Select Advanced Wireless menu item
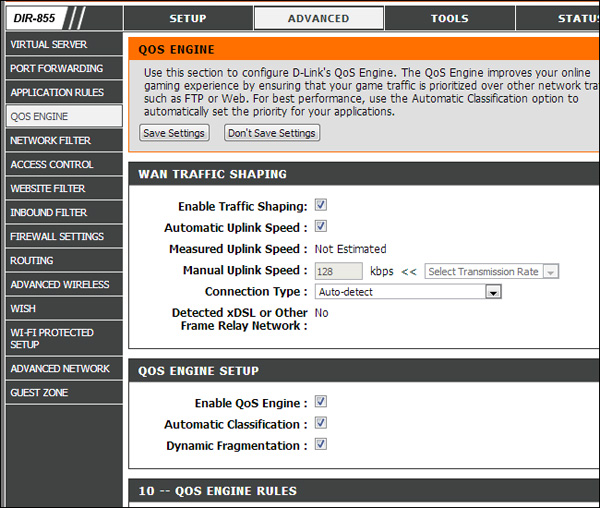The width and height of the screenshot is (600, 508). point(62,284)
